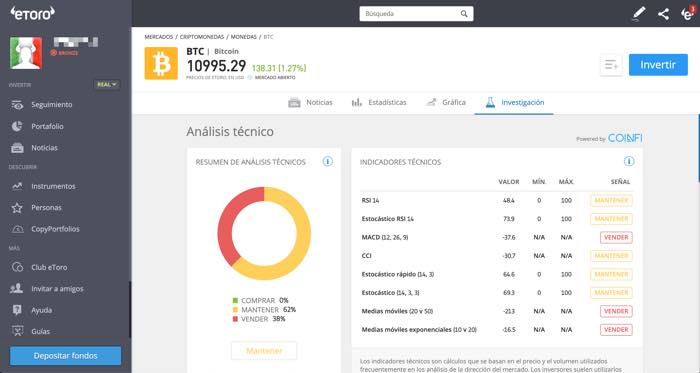This screenshot has width=700, height=373.
Task: Click MONEDAS in the breadcrumb
Action: 243,37
